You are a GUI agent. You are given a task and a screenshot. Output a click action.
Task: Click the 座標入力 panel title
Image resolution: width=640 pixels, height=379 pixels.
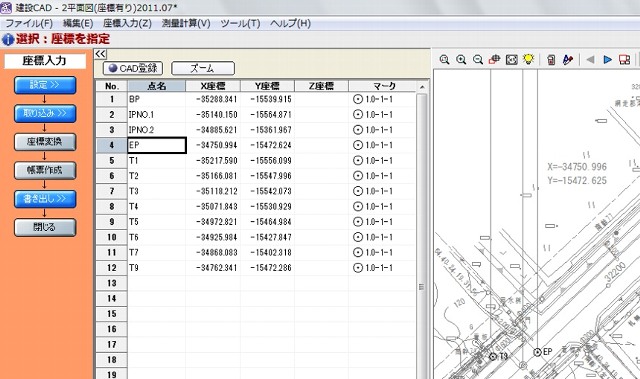45,61
